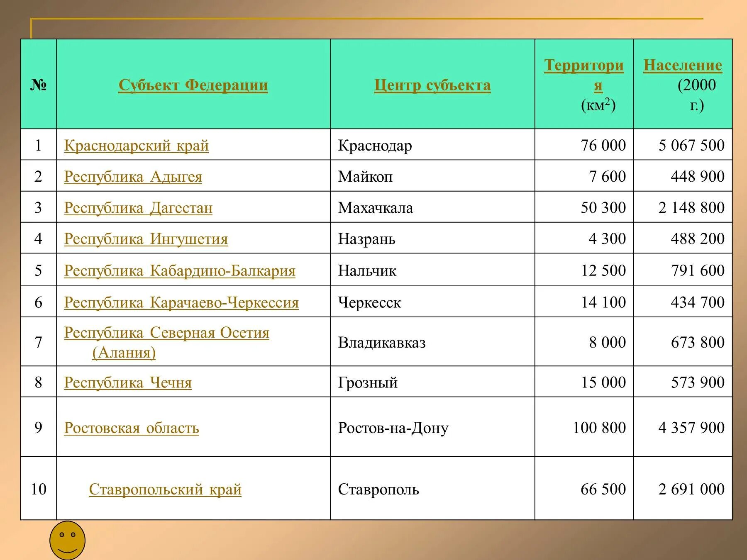Click population value 791 600

tap(698, 270)
